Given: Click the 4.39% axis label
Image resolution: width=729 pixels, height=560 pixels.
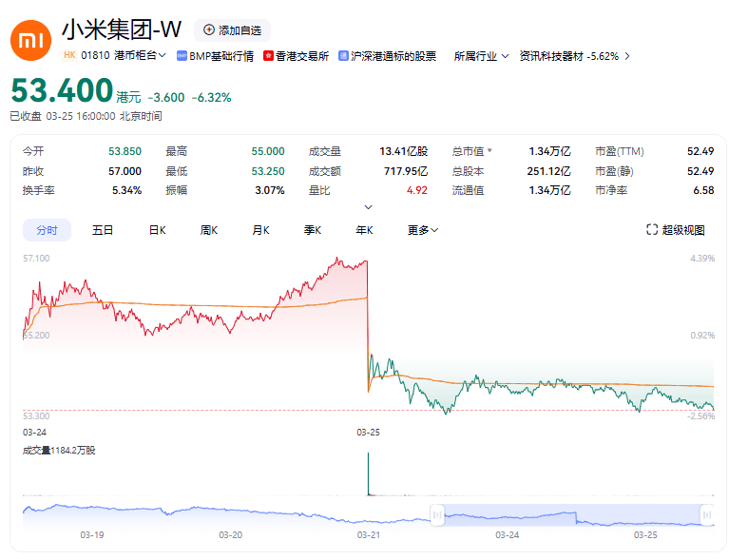Looking at the screenshot, I should (x=702, y=259).
